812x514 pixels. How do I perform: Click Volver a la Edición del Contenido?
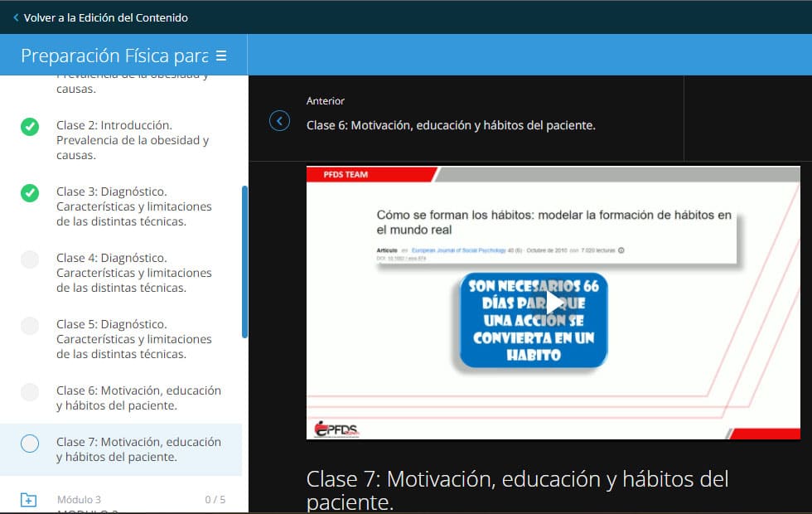(x=105, y=17)
